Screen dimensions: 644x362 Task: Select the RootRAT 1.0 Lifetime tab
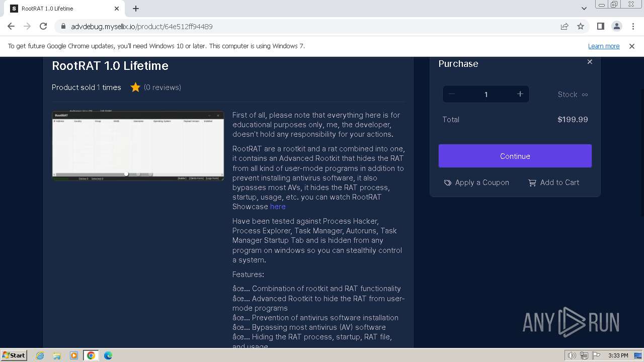click(64, 9)
